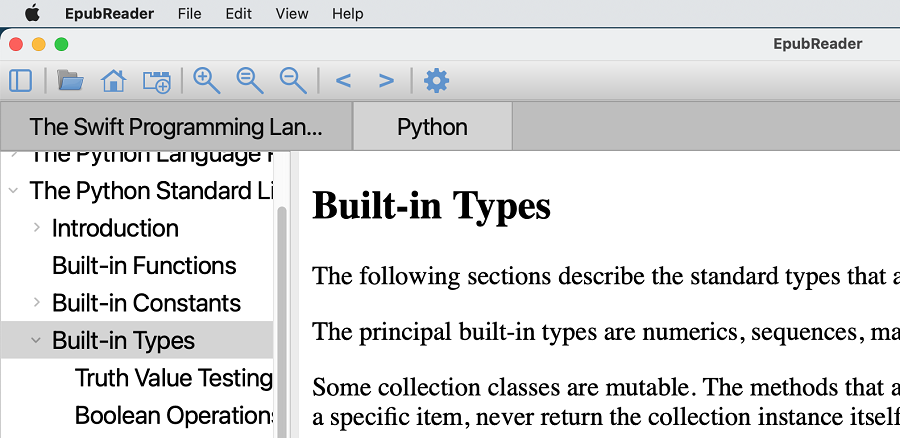The image size is (900, 438).
Task: Open the Truth Value Testing section
Action: [174, 378]
